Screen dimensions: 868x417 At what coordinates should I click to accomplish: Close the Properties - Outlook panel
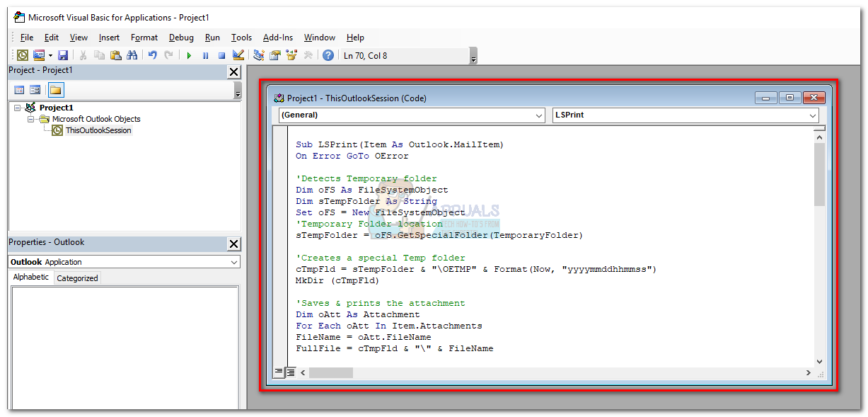233,244
